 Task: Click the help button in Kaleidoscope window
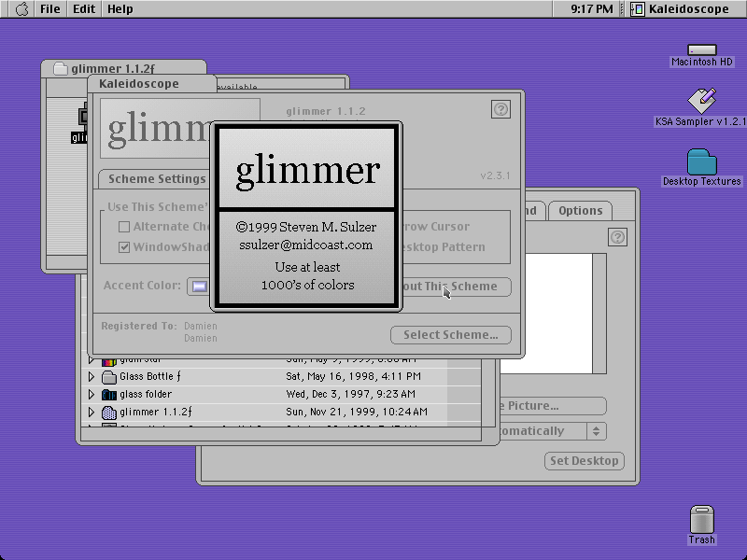click(x=500, y=109)
